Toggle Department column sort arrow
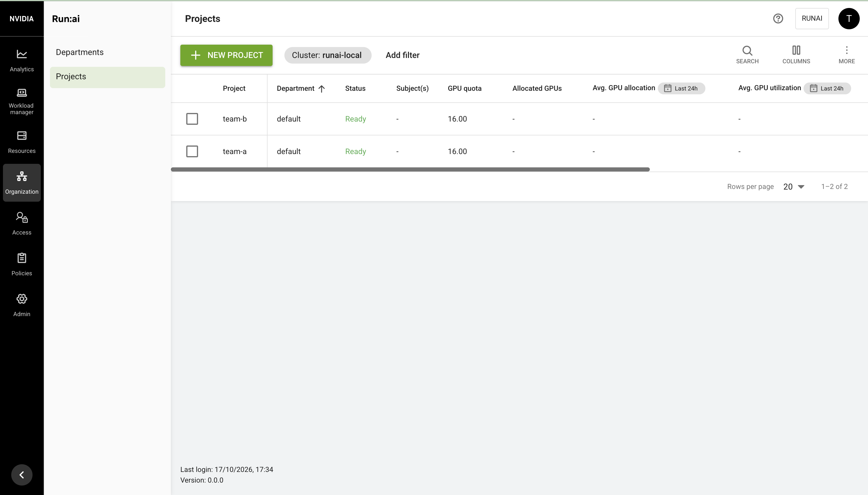This screenshot has width=868, height=495. pyautogui.click(x=321, y=89)
